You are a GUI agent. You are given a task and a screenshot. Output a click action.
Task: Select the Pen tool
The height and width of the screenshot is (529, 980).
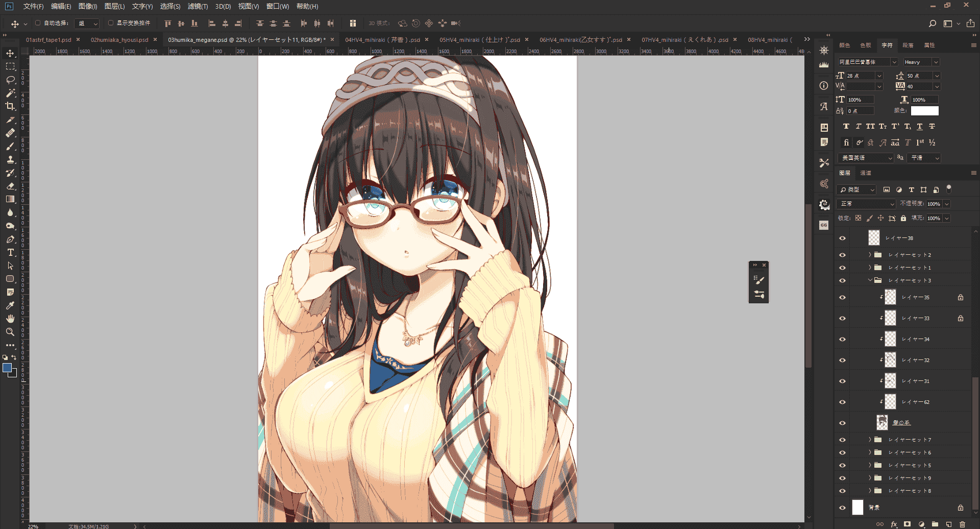click(x=10, y=239)
